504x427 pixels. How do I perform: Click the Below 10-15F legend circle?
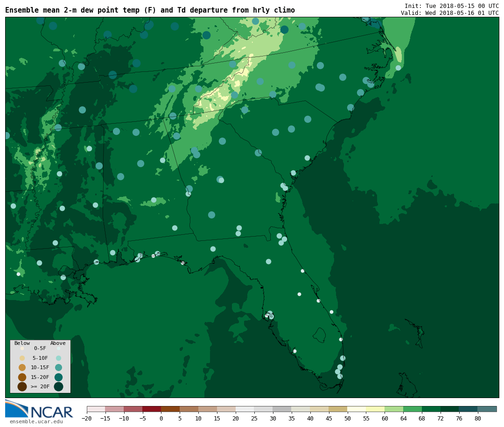22,367
